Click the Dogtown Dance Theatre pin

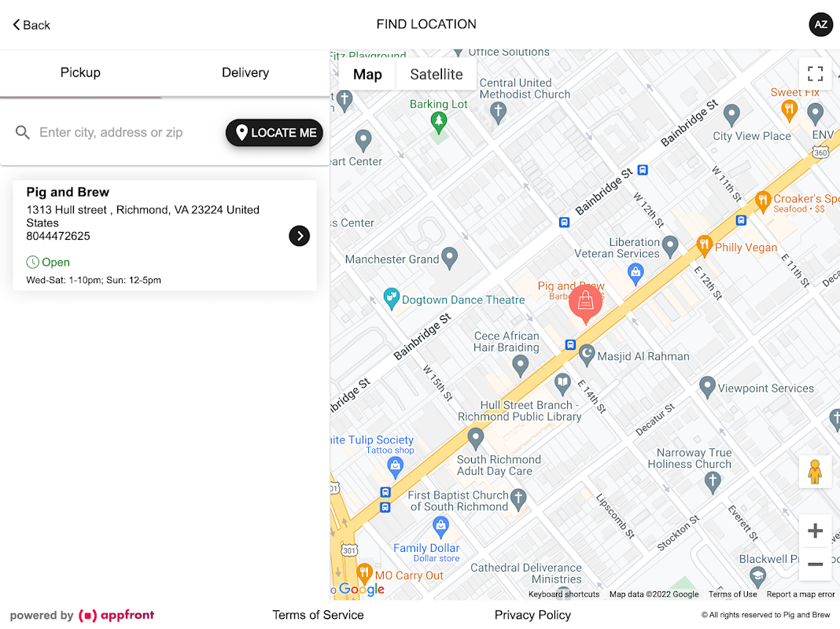(391, 300)
